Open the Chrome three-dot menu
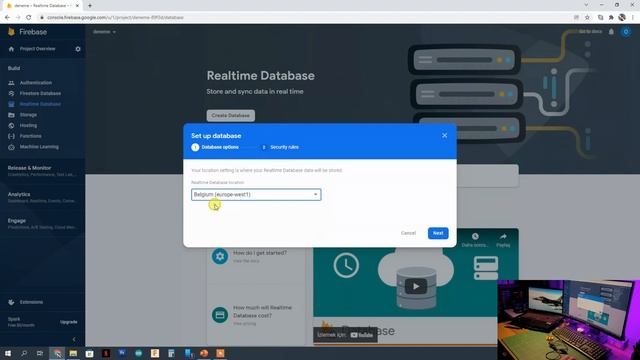640x360 pixels. tap(633, 18)
